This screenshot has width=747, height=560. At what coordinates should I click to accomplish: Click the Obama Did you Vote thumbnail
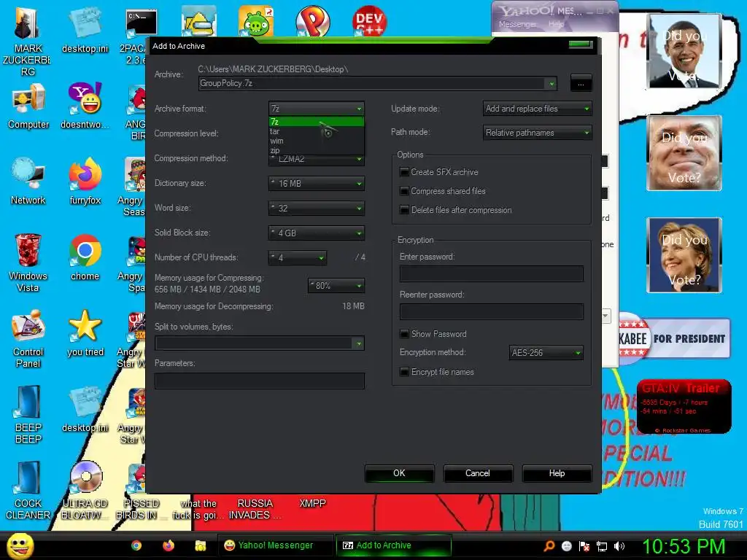[x=684, y=51]
